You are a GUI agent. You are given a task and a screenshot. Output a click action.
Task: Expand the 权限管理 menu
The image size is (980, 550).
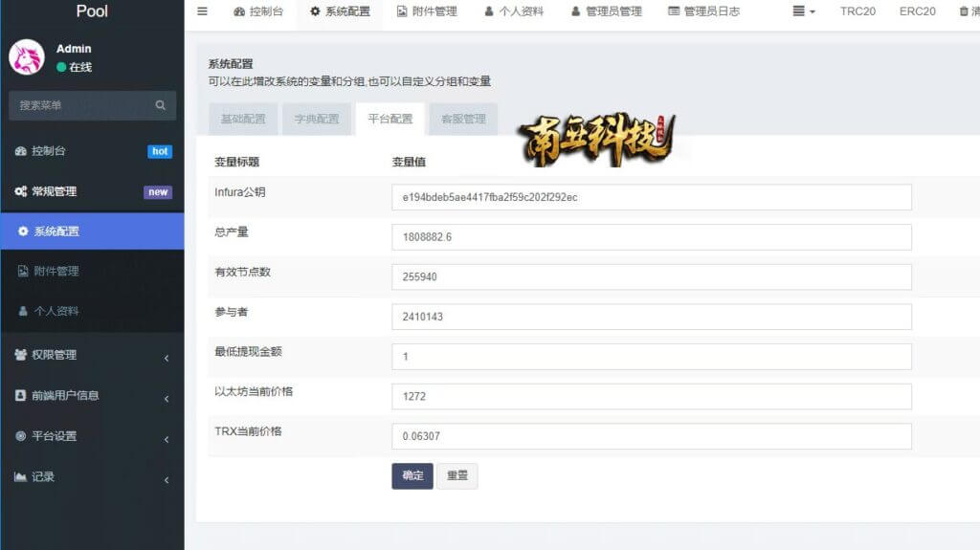click(x=93, y=355)
